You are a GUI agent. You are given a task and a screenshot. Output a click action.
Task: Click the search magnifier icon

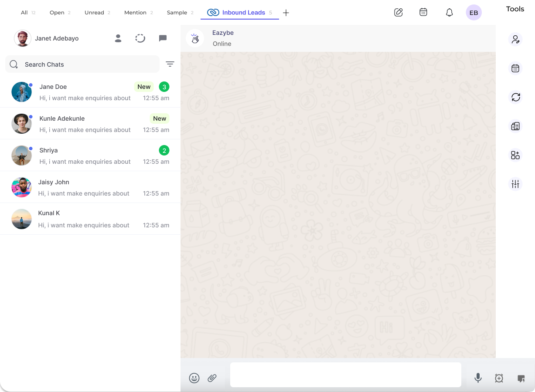click(x=14, y=64)
